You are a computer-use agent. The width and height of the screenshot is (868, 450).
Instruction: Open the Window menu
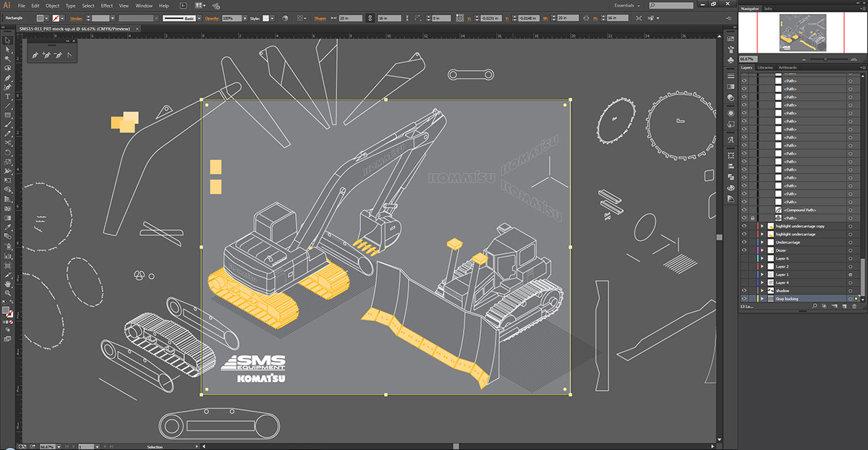tap(144, 6)
